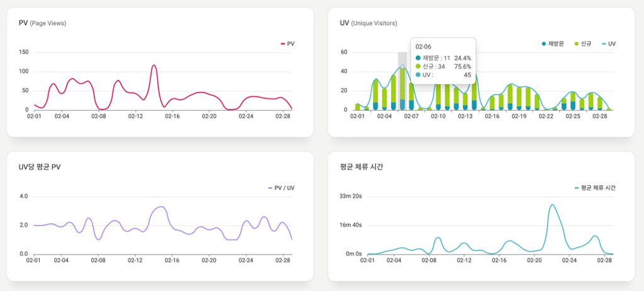Click the dwell time peak near 02-22
The height and width of the screenshot is (291, 644).
click(x=552, y=205)
